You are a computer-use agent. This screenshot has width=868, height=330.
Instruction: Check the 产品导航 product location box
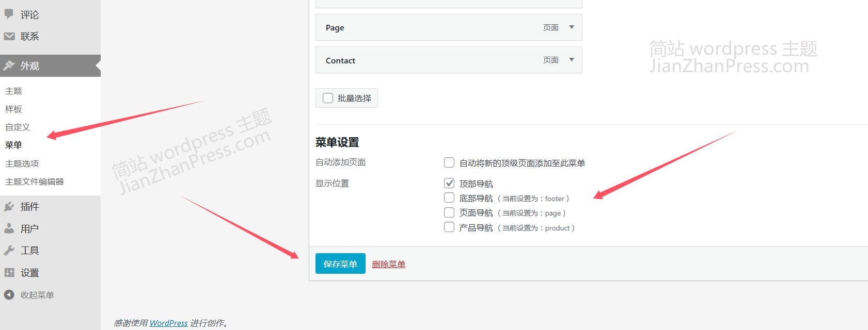(449, 227)
